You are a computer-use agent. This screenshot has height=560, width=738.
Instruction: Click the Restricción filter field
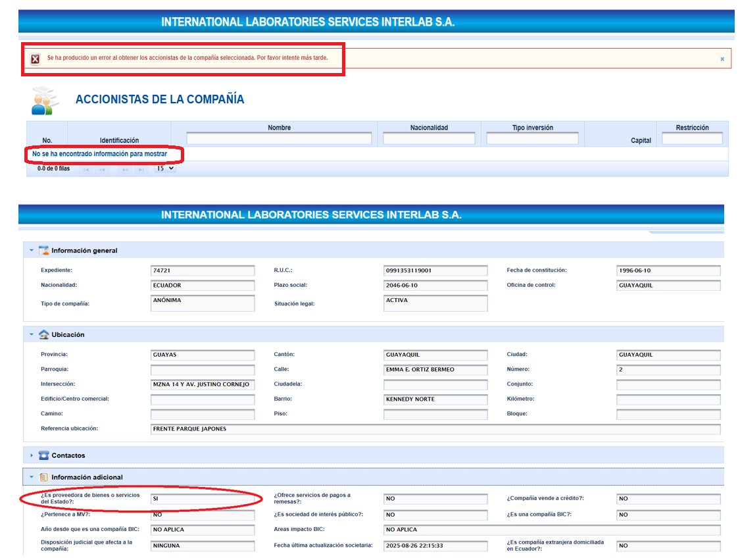click(692, 138)
